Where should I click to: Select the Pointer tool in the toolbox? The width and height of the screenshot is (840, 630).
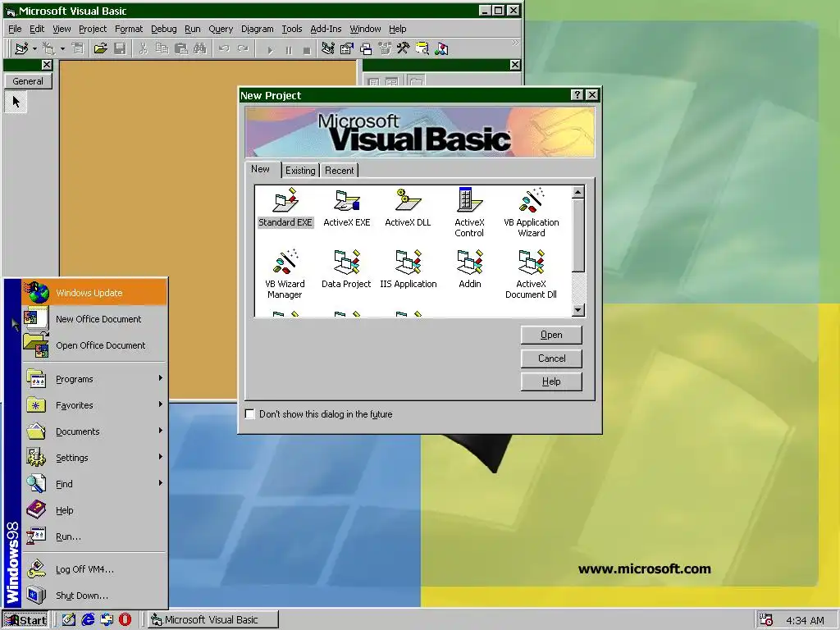point(16,101)
